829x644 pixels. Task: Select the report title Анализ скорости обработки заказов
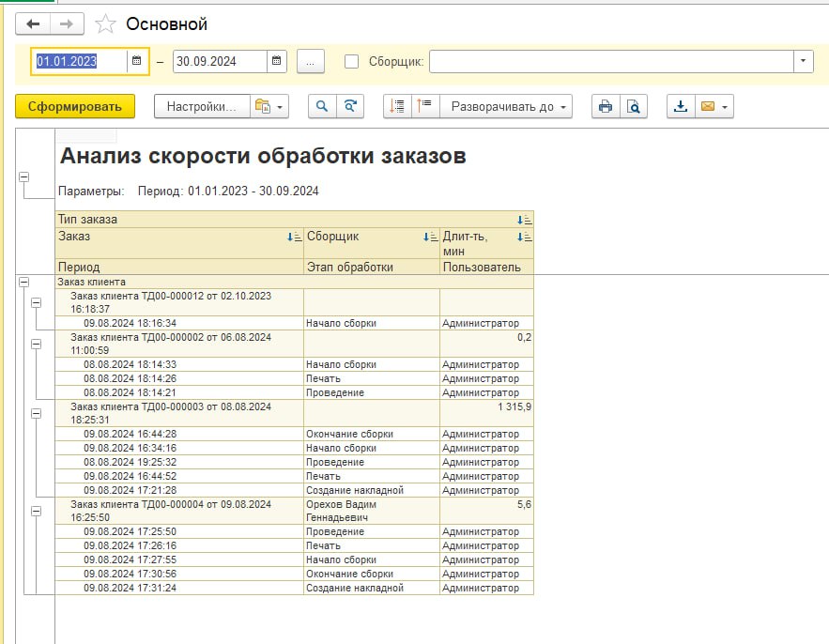click(x=263, y=156)
